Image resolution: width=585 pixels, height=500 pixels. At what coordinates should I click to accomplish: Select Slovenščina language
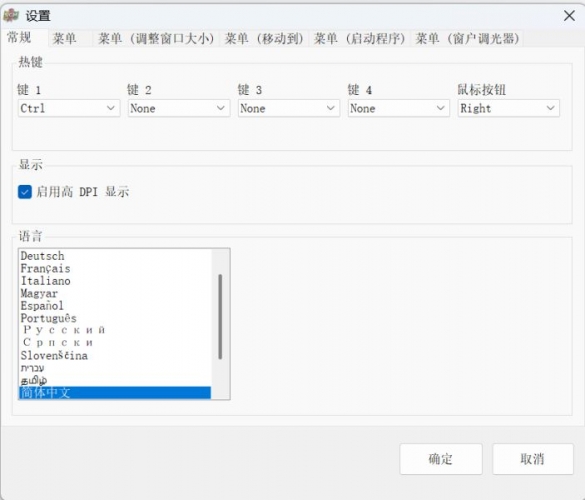point(115,355)
